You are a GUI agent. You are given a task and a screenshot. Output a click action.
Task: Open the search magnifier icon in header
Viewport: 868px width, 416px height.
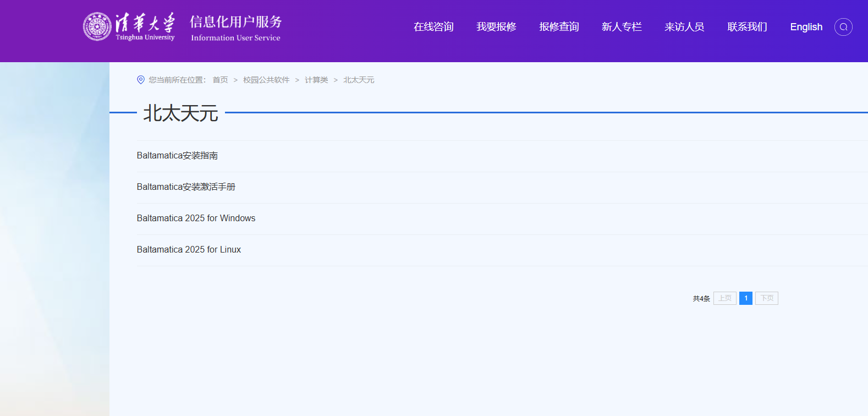[843, 27]
